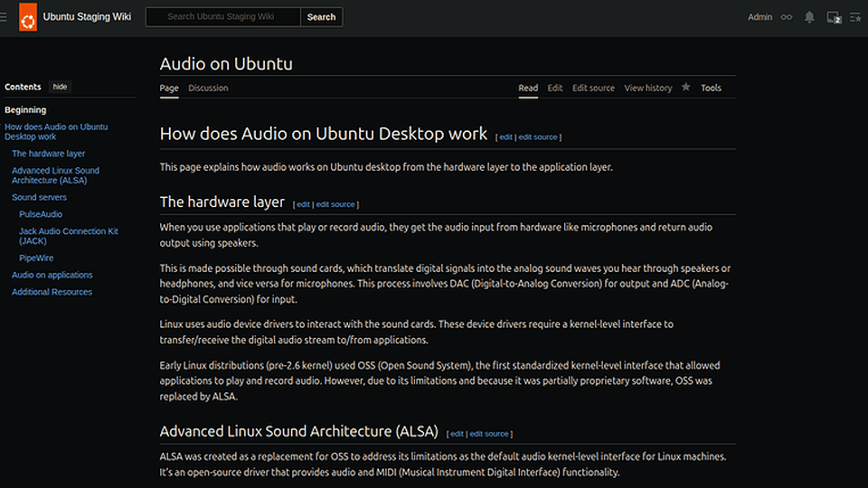Click the Audio on Ubuntu page title
Image resolution: width=868 pixels, height=488 pixels.
point(226,63)
